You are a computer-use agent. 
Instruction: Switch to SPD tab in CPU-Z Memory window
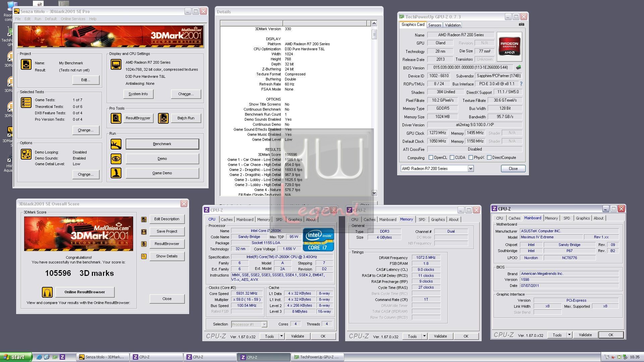[x=422, y=220]
